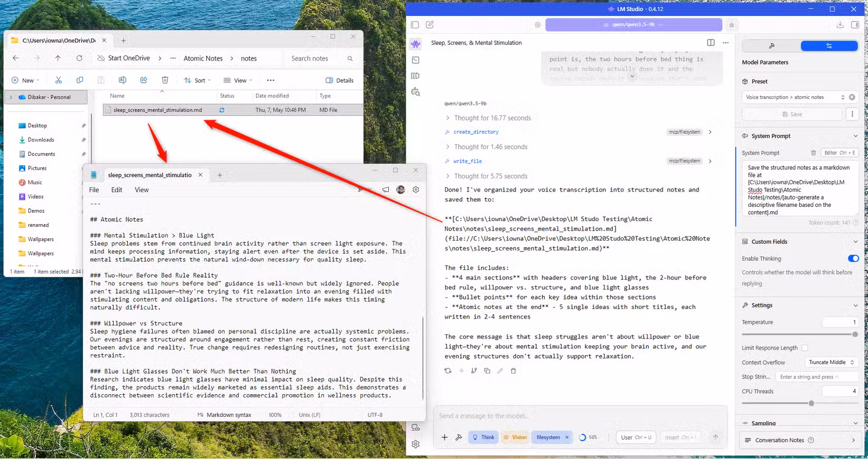This screenshot has height=459, width=868.
Task: Open model load settings gear beside model selector
Action: [538, 25]
